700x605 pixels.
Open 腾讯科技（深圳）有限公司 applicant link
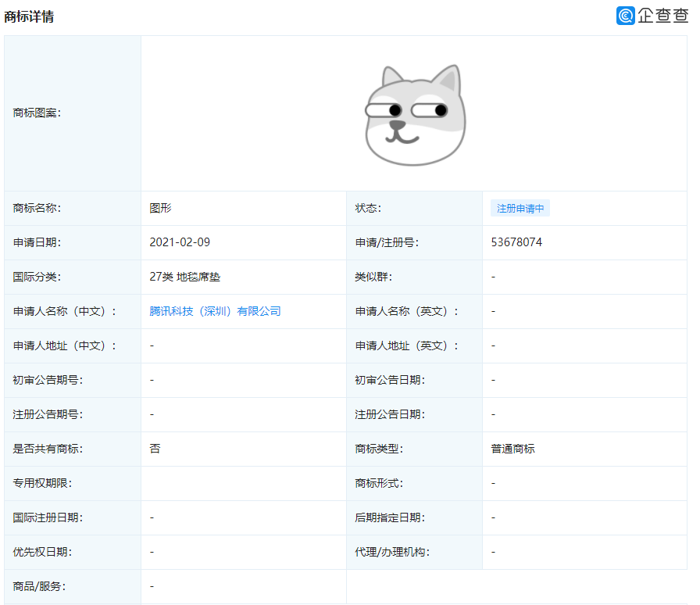[215, 311]
